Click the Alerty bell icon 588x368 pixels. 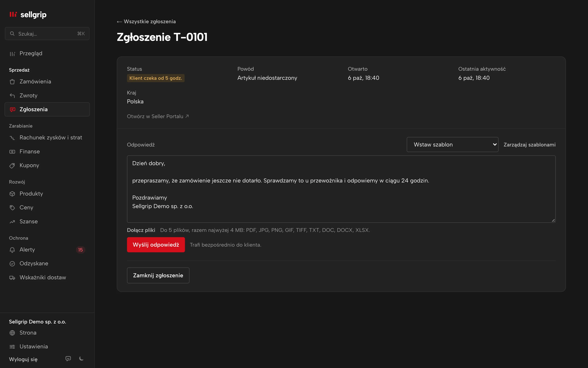click(12, 250)
